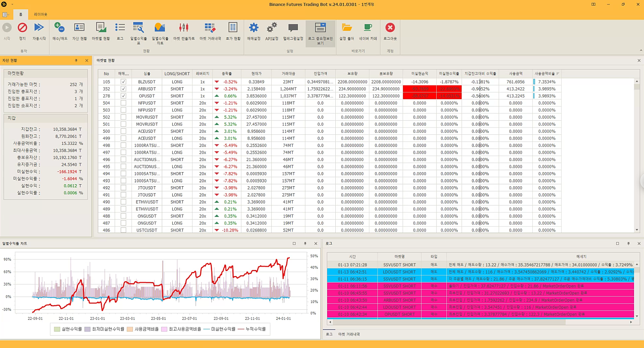Open the title bar quick access arrow

click(x=12, y=4)
